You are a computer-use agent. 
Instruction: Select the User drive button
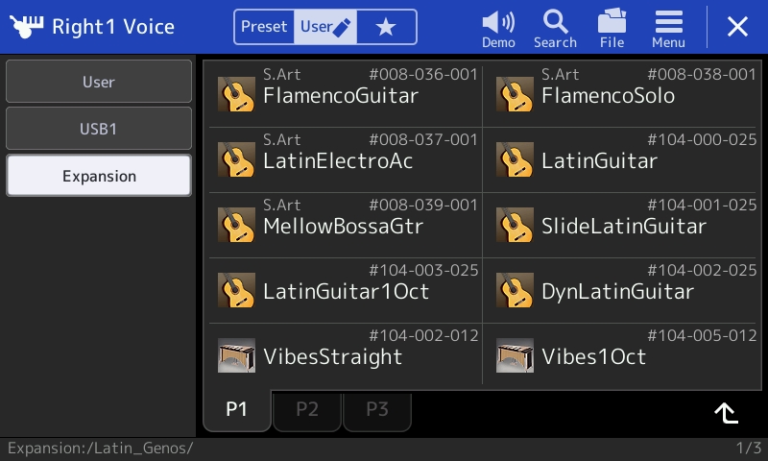(98, 81)
